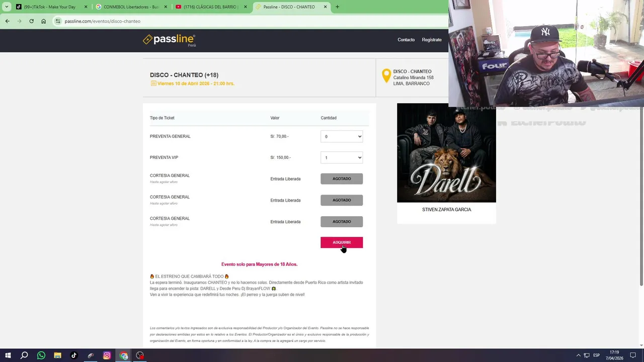This screenshot has width=644, height=362.
Task: Open PREVENTA GENERAL quantity dropdown
Action: (342, 136)
